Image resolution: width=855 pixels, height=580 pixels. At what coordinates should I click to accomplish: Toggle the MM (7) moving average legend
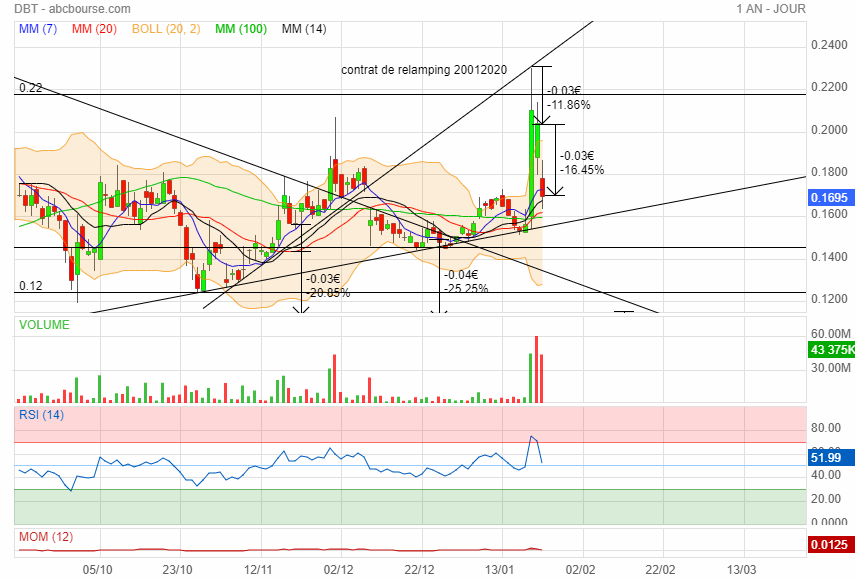point(38,29)
